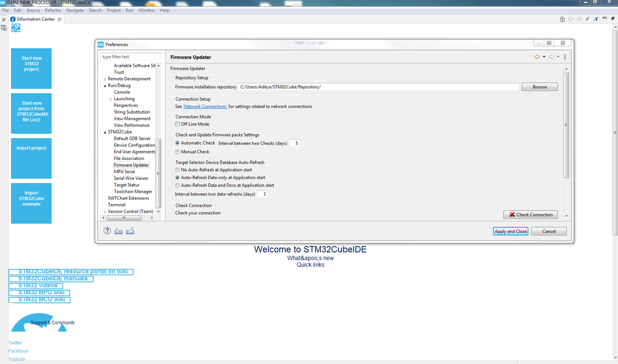Collapse the STM32Cube tree node
Image resolution: width=618 pixels, height=364 pixels.
click(105, 132)
